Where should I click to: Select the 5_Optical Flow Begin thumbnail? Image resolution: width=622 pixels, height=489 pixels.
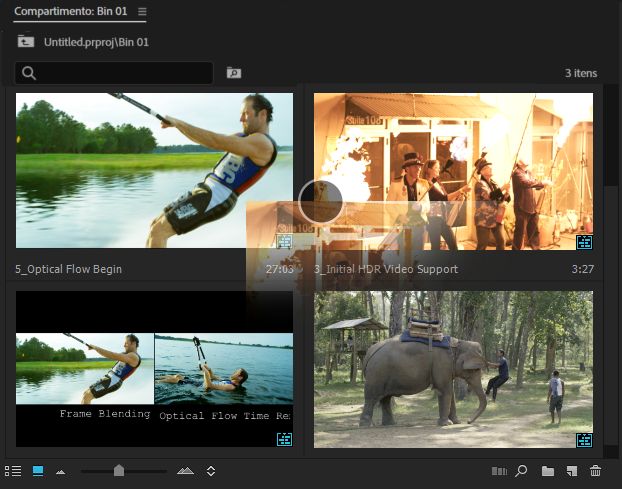pos(154,171)
